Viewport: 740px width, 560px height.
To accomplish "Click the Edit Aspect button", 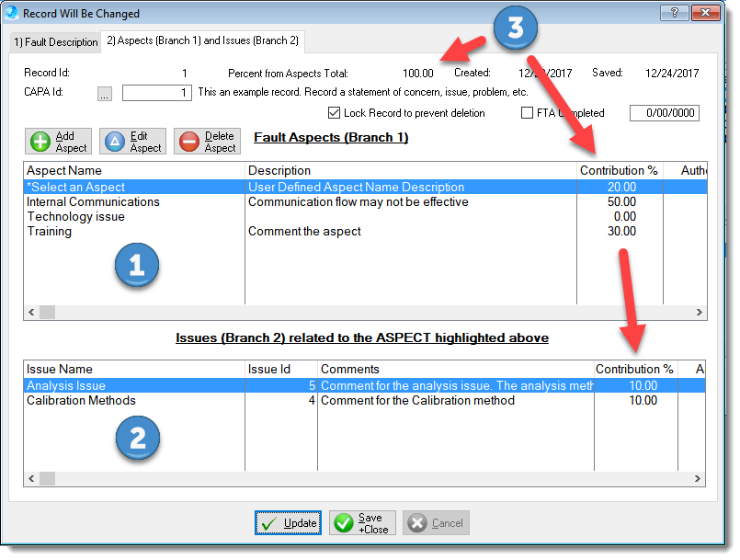I will [132, 142].
